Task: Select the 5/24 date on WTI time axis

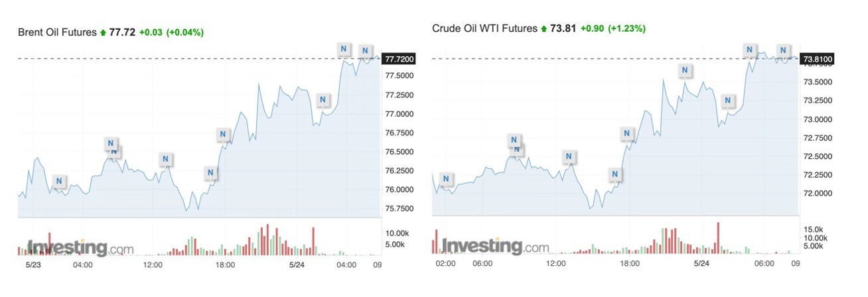Action: point(701,263)
